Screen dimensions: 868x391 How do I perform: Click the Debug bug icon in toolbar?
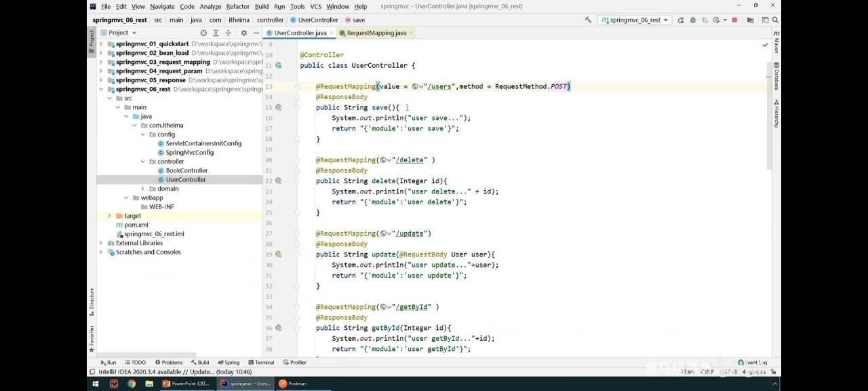pyautogui.click(x=693, y=20)
